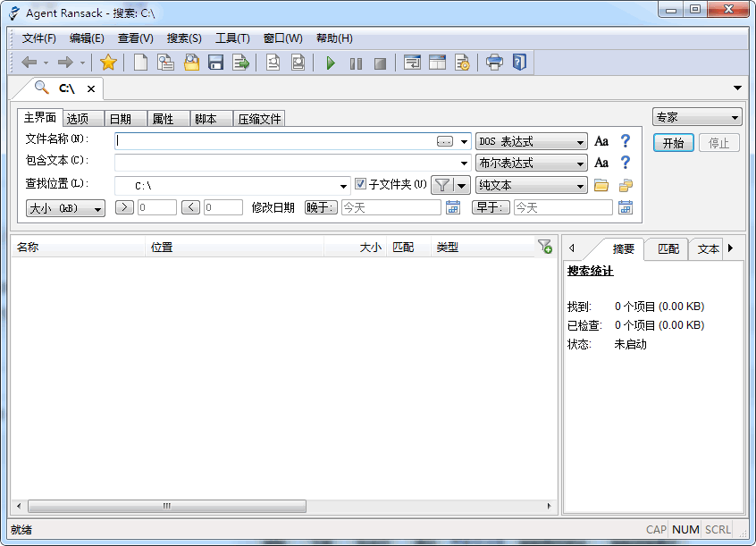Expand the search location C:\ dropdown arrow
This screenshot has height=546, width=756.
[x=343, y=186]
